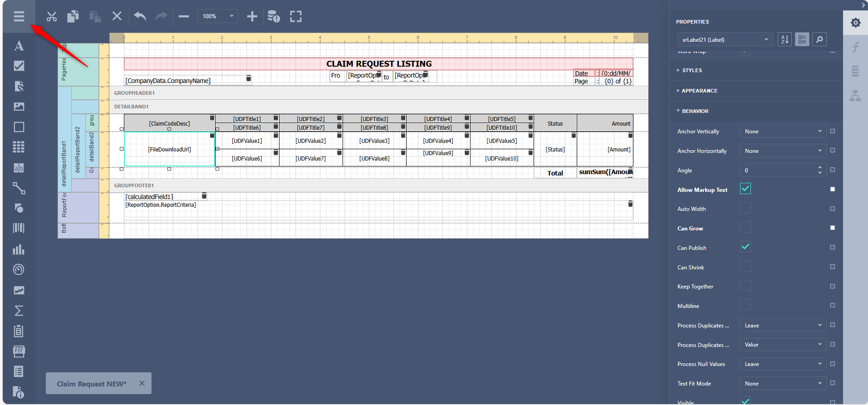Toggle the Can Publish checkbox
The width and height of the screenshot is (868, 405).
pos(745,247)
